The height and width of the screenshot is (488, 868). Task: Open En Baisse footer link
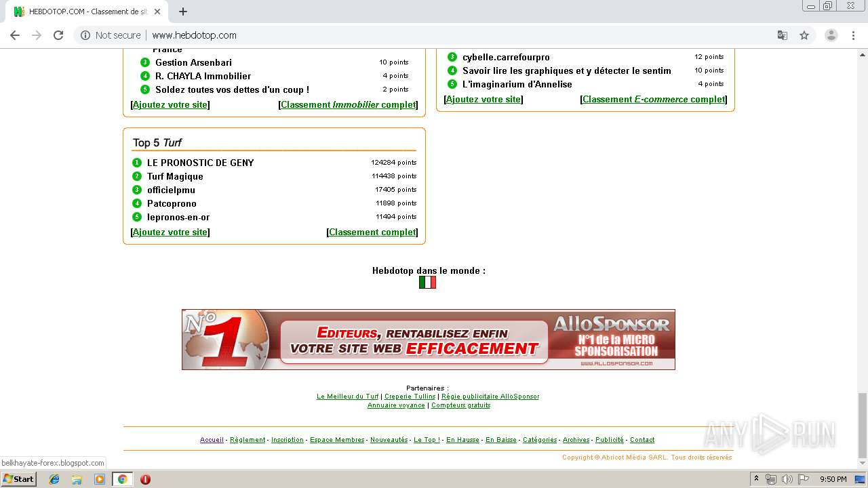click(501, 440)
